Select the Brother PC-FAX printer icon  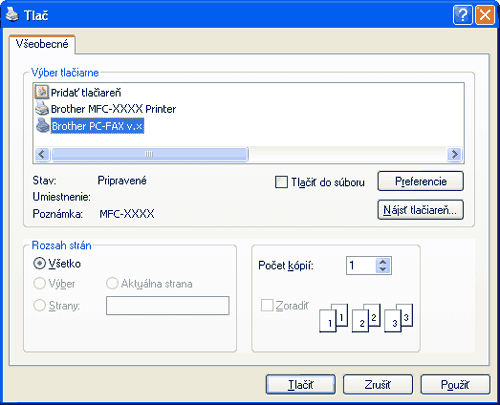pyautogui.click(x=43, y=125)
